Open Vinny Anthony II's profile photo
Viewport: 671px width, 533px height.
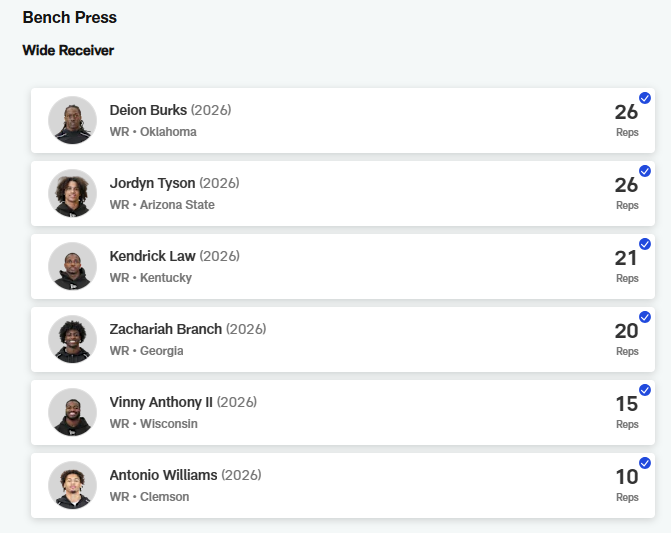[x=72, y=412]
